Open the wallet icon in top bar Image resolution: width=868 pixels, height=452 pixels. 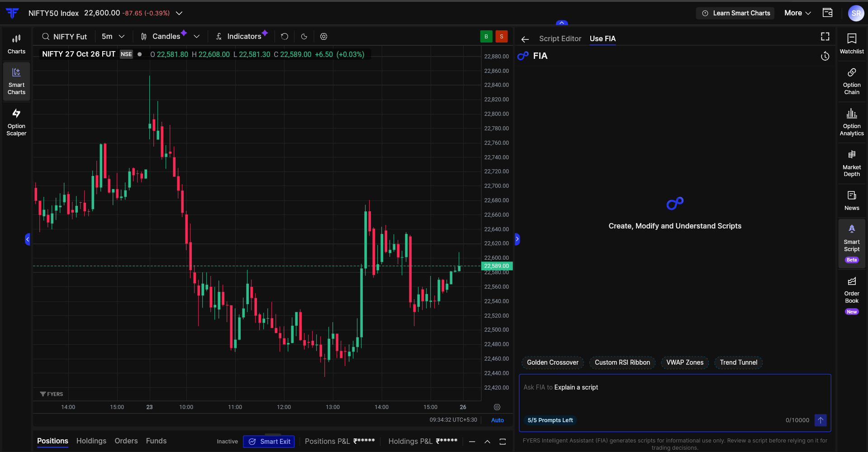tap(827, 13)
